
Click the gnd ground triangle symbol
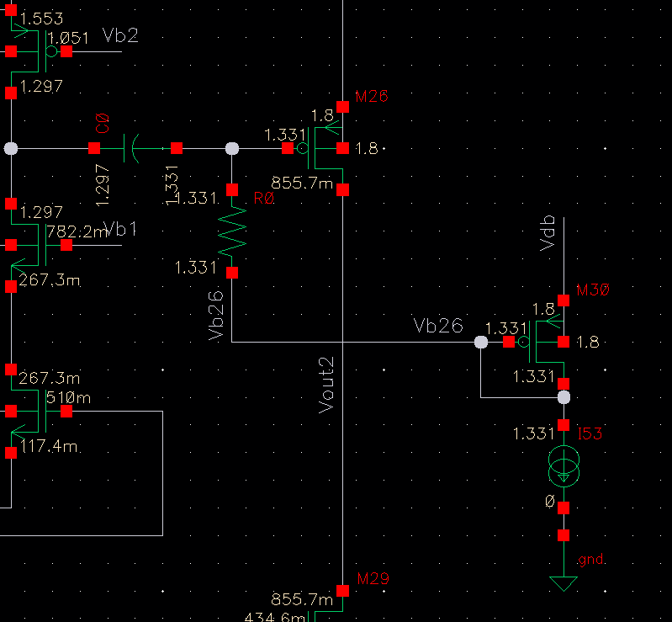(x=564, y=583)
